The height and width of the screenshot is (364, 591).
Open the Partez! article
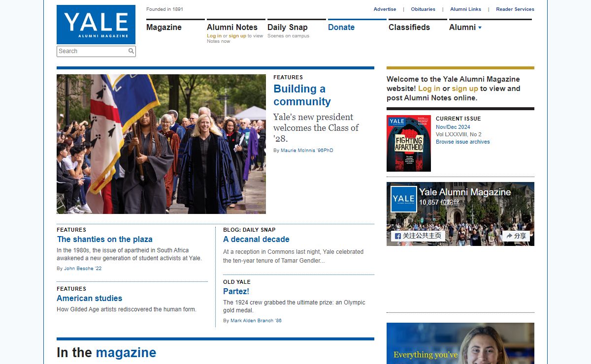point(236,292)
